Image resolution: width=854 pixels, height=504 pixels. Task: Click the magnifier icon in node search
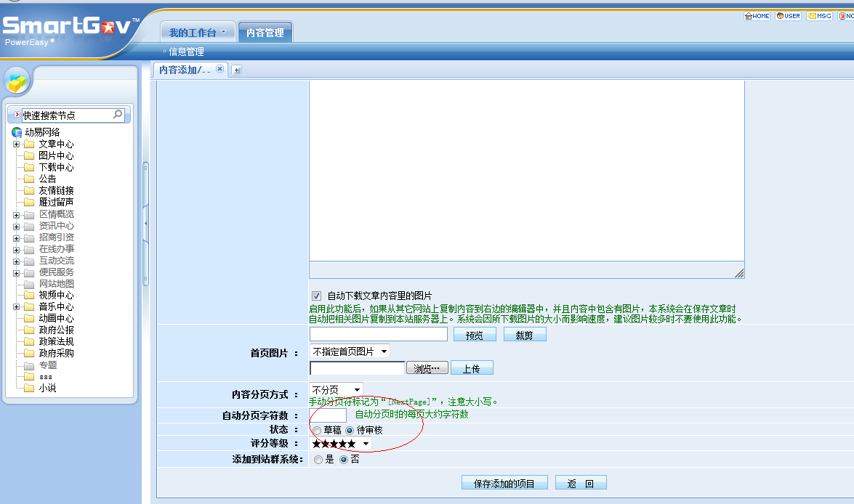click(118, 115)
